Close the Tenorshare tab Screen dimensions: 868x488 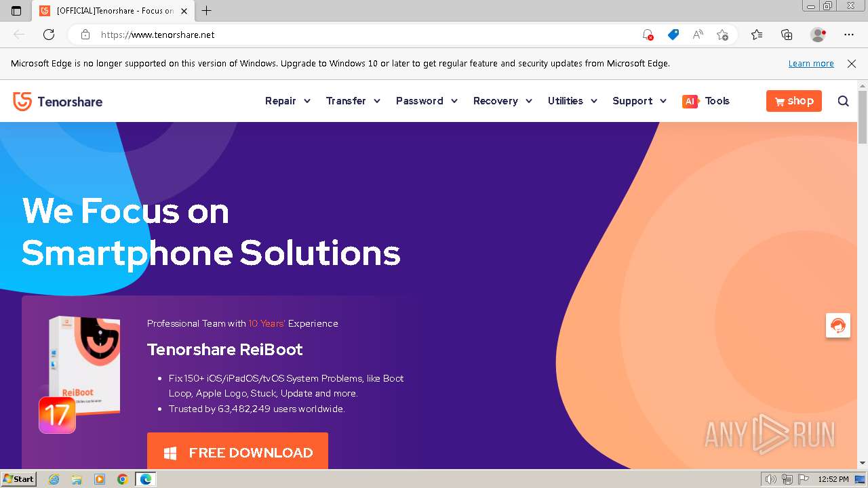point(184,11)
